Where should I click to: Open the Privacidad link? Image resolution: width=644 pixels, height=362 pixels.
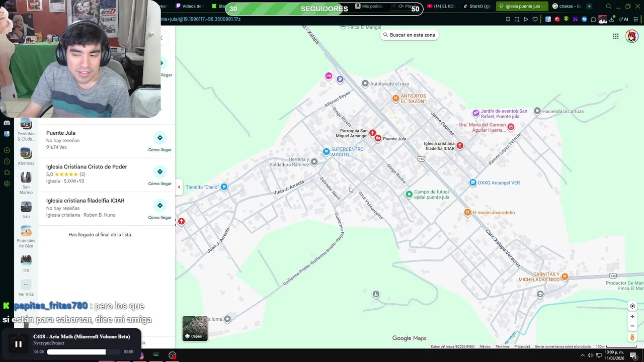522,346
